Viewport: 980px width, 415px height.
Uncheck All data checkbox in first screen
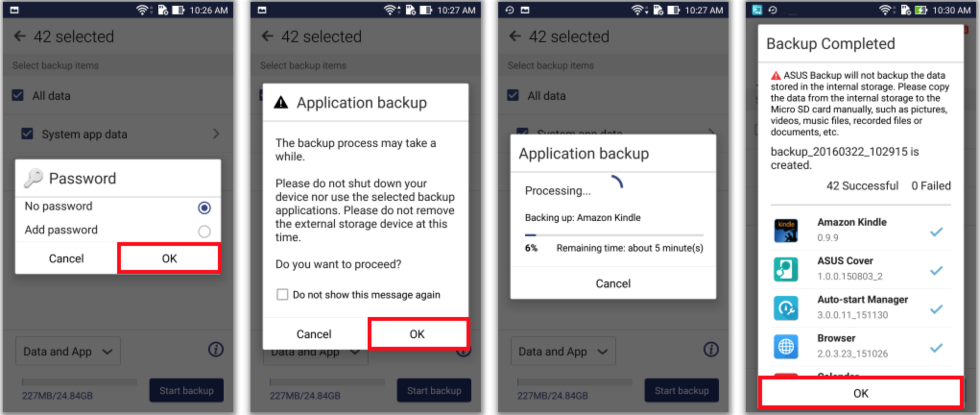click(x=18, y=95)
